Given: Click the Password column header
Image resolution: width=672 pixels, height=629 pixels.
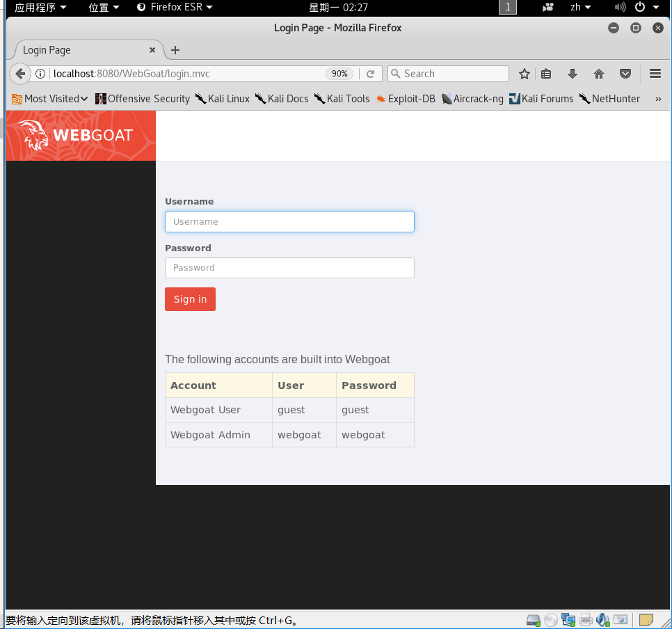Looking at the screenshot, I should pyautogui.click(x=375, y=385).
